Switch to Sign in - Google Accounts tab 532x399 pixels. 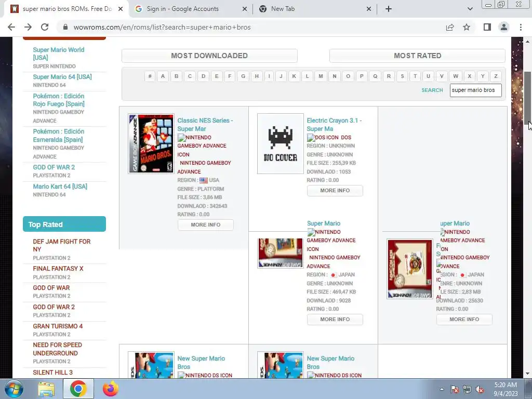pyautogui.click(x=191, y=9)
